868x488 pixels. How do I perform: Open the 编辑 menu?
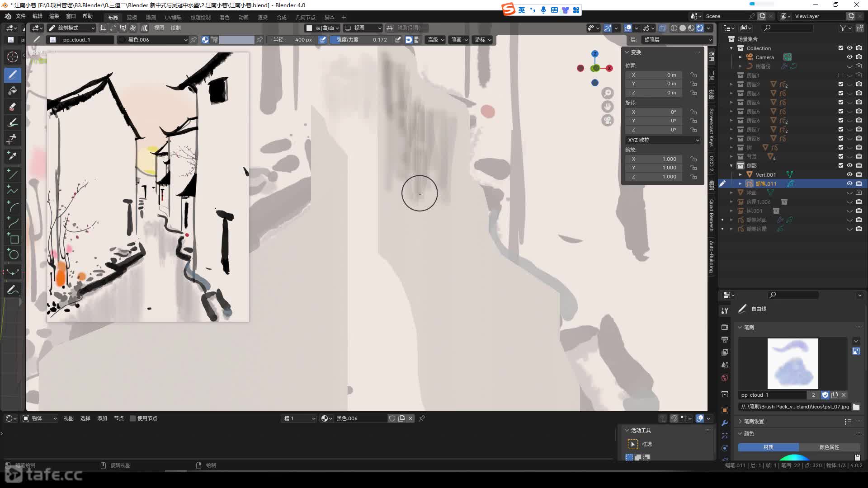point(38,16)
